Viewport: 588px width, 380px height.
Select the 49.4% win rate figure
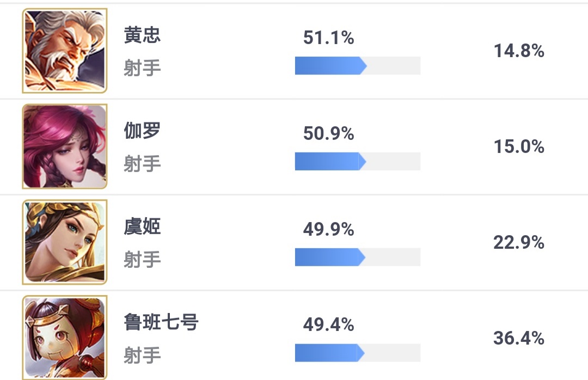coord(328,326)
